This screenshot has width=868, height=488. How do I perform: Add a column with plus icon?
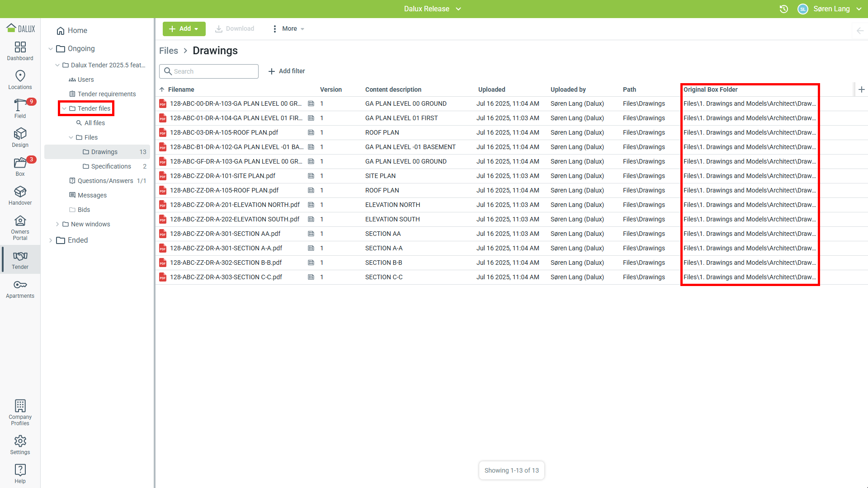862,89
